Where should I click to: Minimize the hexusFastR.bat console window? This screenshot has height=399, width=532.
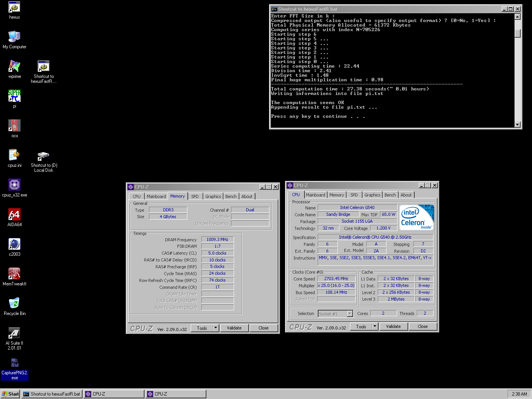click(504, 9)
